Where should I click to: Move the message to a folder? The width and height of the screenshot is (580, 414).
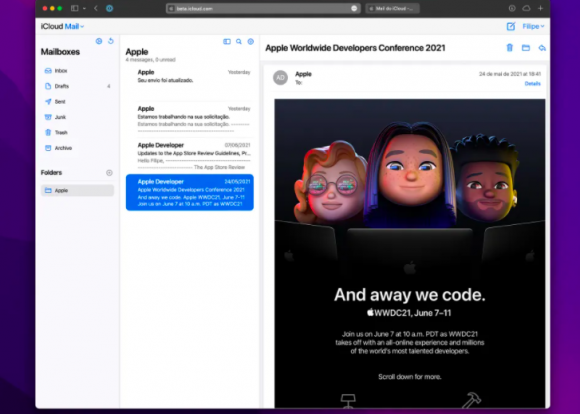526,48
